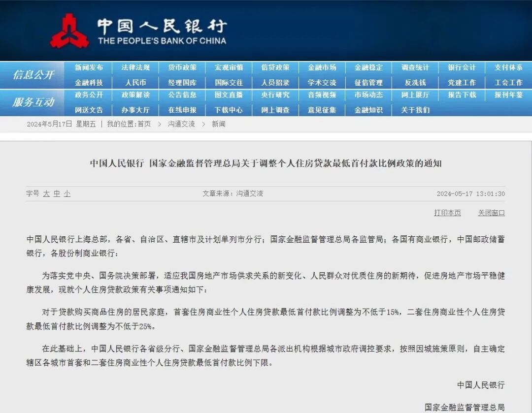Select 调查统计 navigation link

pyautogui.click(x=415, y=67)
